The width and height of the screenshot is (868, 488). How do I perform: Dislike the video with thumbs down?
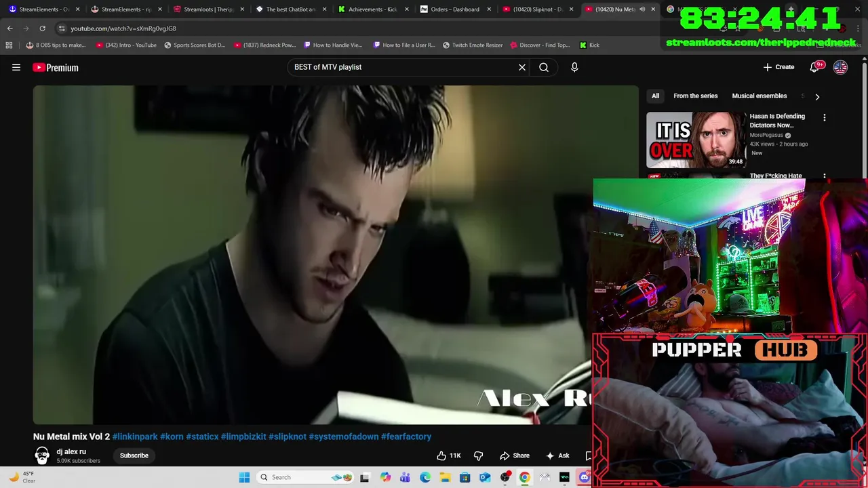(x=478, y=455)
